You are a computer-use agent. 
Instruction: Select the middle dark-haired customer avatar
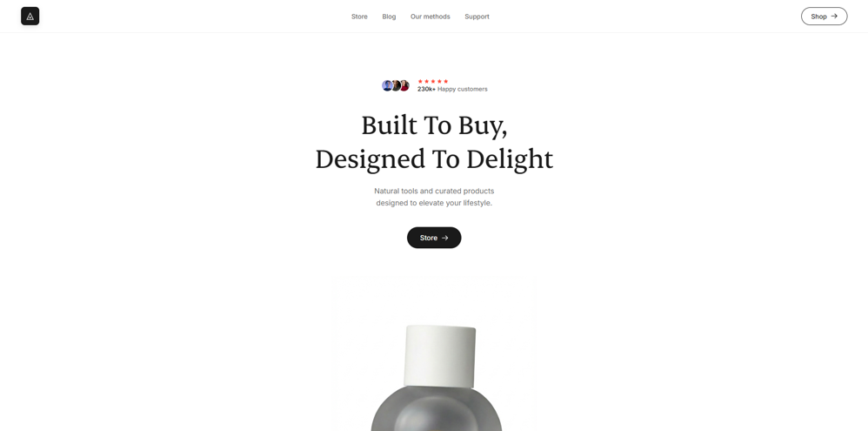coord(396,85)
